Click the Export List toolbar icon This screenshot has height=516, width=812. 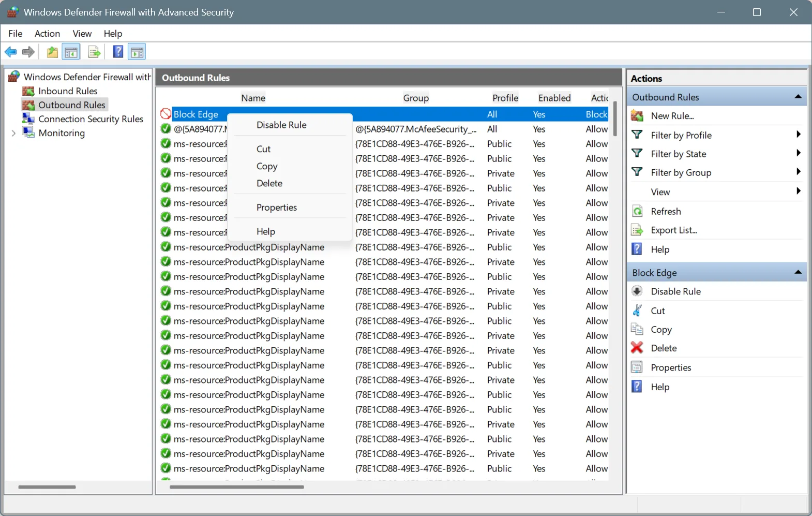[x=94, y=52]
